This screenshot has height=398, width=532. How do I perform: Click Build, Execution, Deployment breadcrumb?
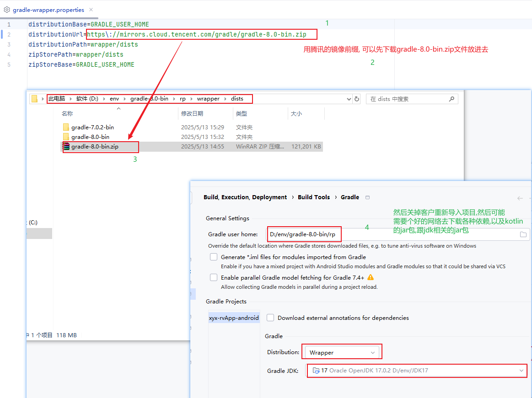(245, 197)
